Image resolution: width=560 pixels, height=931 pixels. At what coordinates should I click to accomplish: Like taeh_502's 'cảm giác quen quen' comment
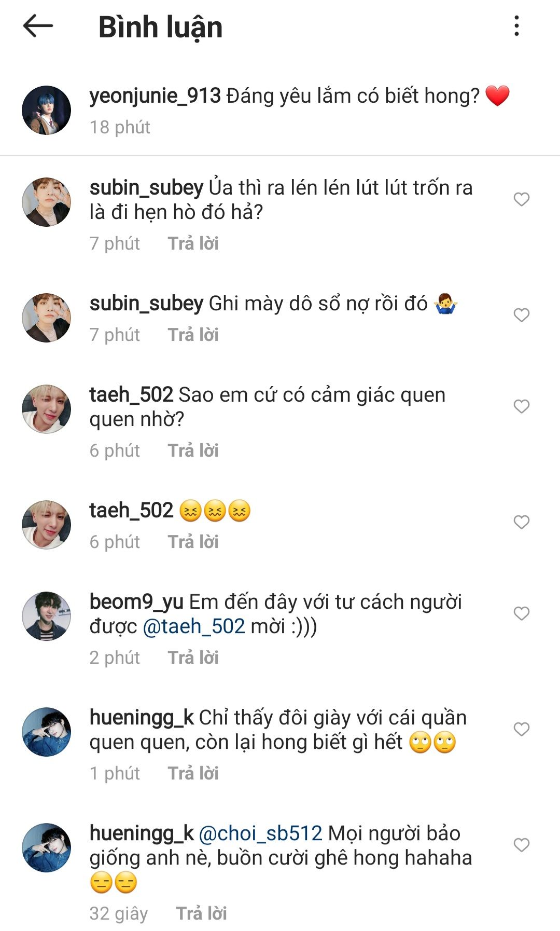[521, 406]
